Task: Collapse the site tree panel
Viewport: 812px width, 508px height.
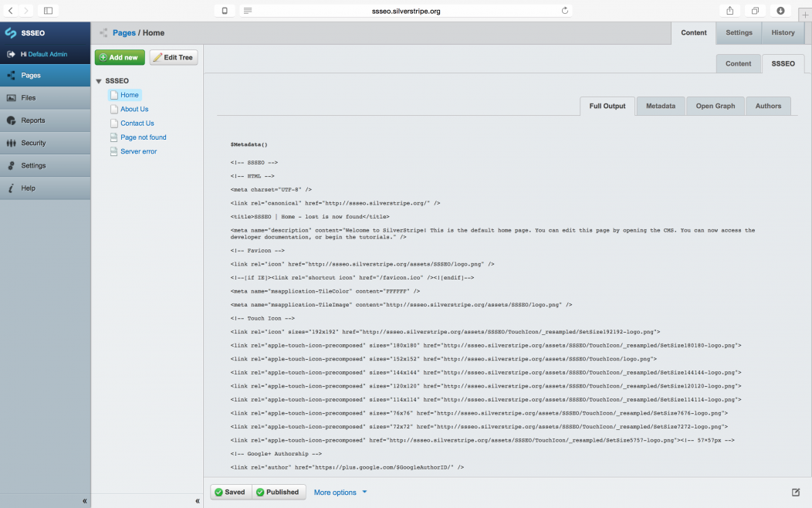Action: point(198,501)
